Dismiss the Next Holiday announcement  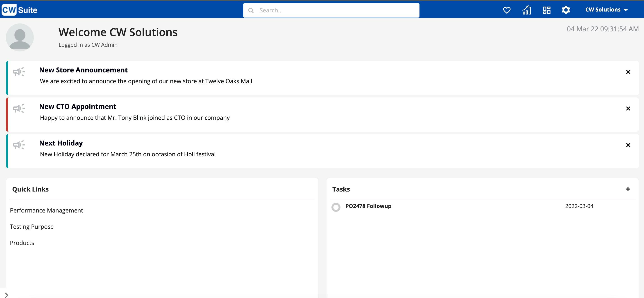[628, 145]
